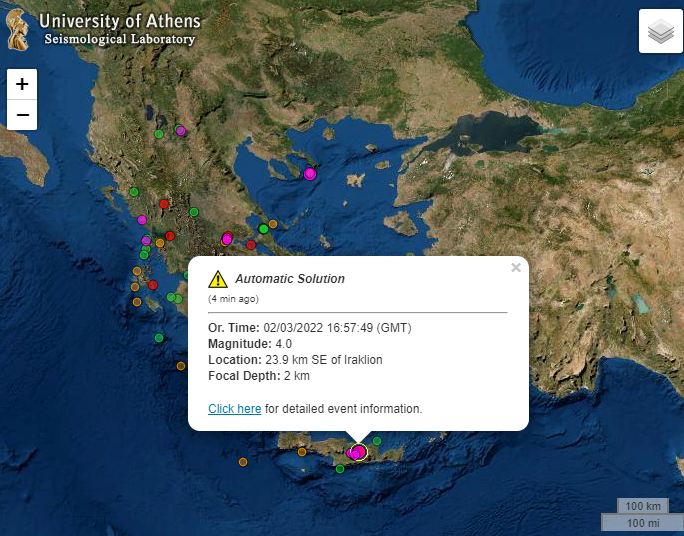Select the orange marker on western Crete

click(302, 452)
